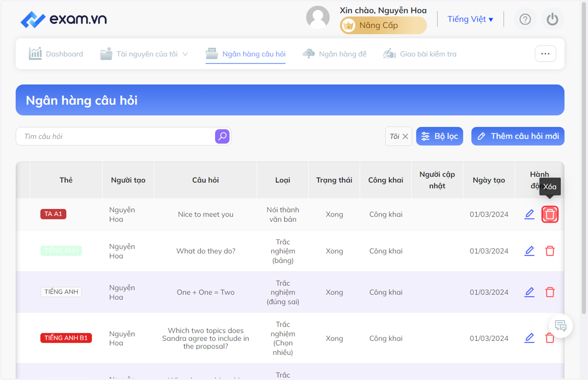The height and width of the screenshot is (380, 588).
Task: Open the chat support bubble icon
Action: (x=561, y=325)
